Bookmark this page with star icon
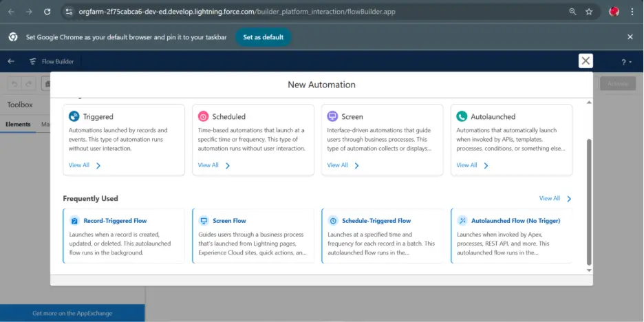 pyautogui.click(x=589, y=12)
